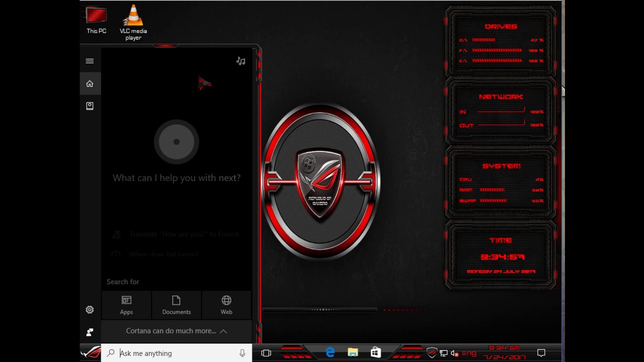The height and width of the screenshot is (362, 644).
Task: Click the SWAP usage bar
Action: click(493, 201)
